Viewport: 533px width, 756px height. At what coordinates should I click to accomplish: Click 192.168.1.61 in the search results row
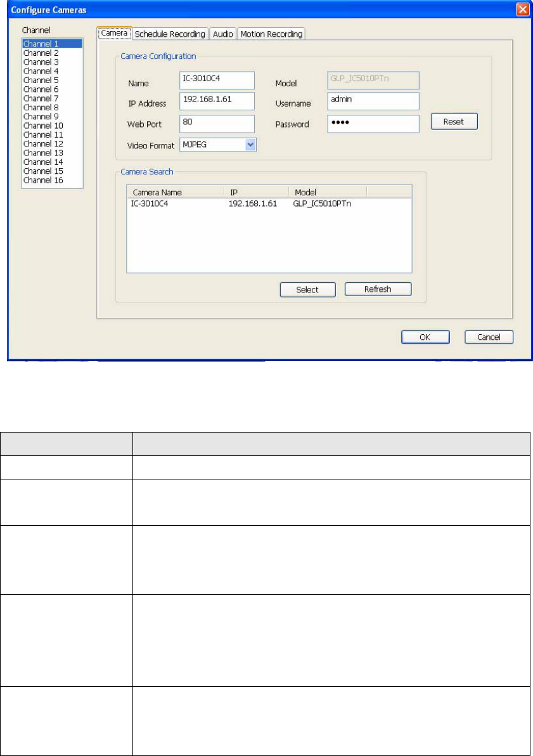pyautogui.click(x=253, y=204)
